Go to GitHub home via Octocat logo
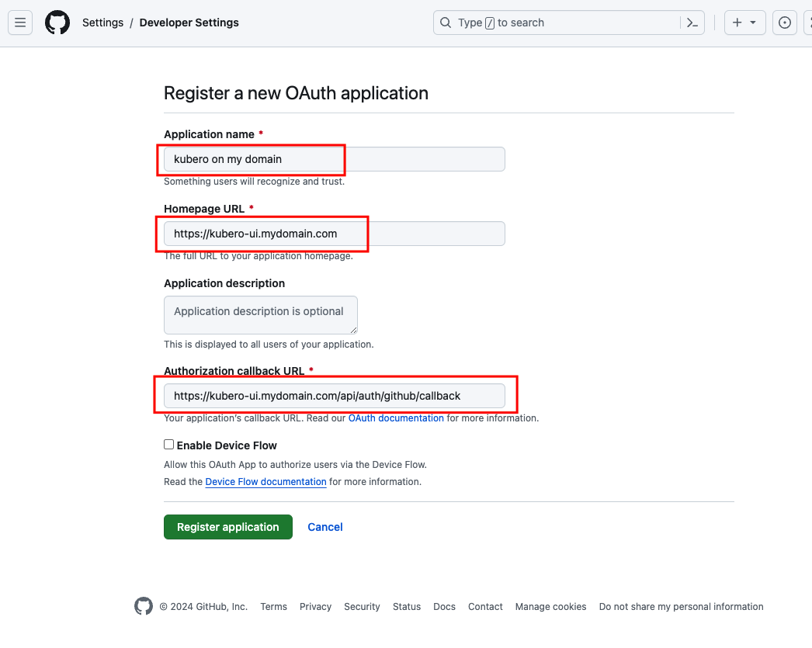Screen dimensions: 812x648 [57, 23]
